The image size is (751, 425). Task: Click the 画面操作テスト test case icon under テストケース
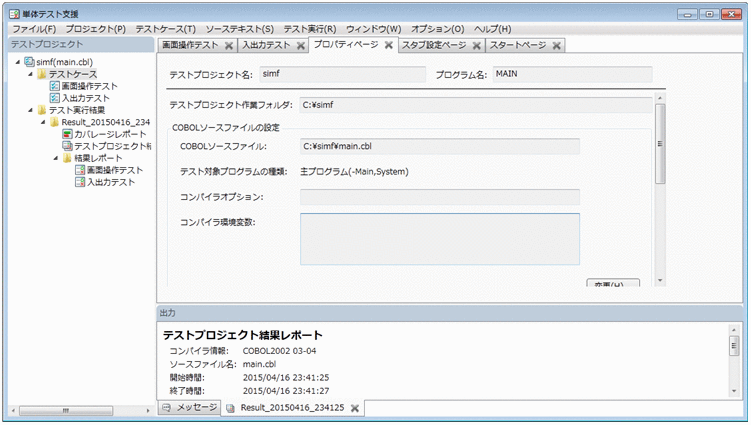[x=55, y=86]
